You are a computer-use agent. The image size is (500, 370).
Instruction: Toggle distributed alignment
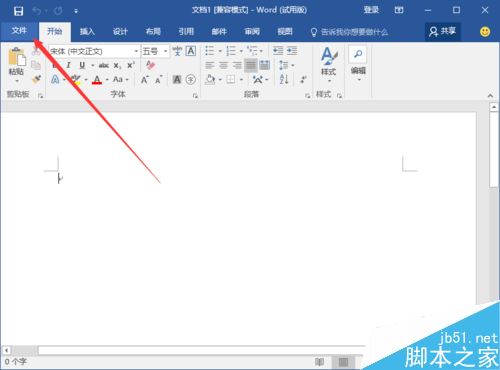pyautogui.click(x=265, y=65)
